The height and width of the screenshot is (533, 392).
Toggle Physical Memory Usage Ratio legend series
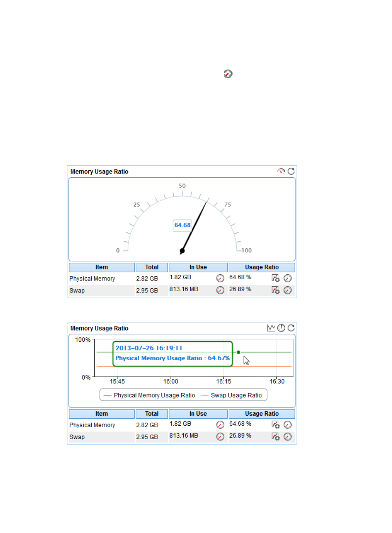(150, 395)
